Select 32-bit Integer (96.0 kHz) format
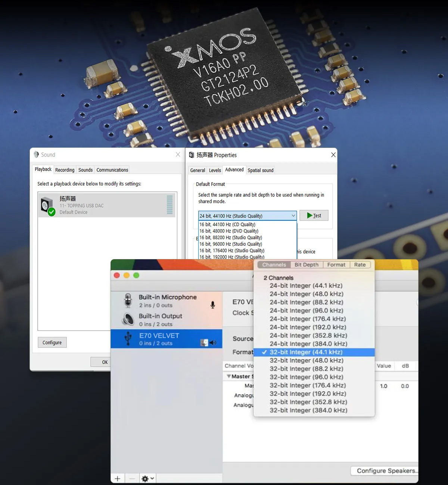Screen dimensions: 448x485 click(314, 377)
